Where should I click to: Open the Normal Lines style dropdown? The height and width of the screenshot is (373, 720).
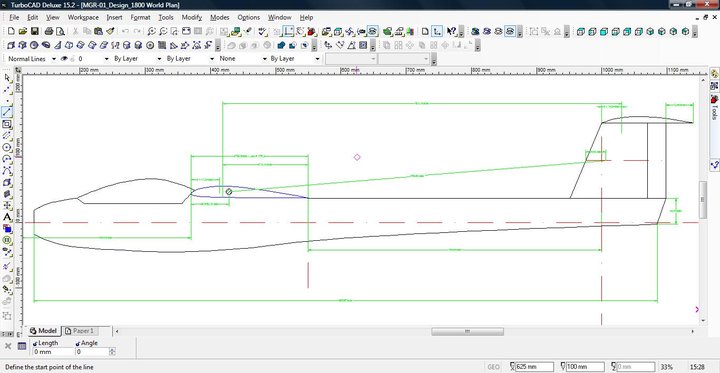[31, 59]
